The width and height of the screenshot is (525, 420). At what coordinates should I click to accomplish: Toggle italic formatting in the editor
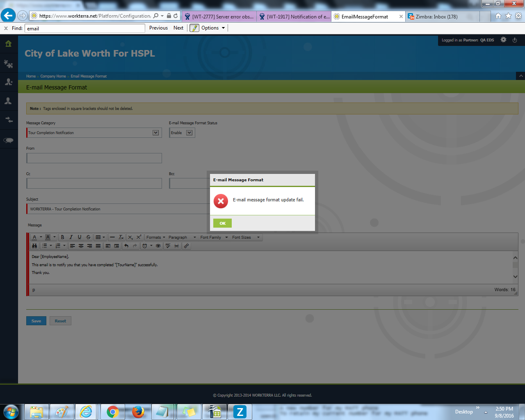pos(71,237)
